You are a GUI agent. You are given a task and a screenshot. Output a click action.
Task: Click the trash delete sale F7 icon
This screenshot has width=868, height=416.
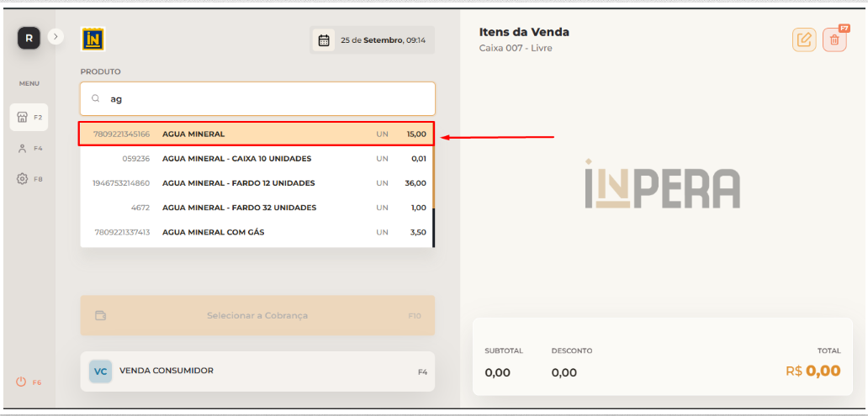coord(834,39)
